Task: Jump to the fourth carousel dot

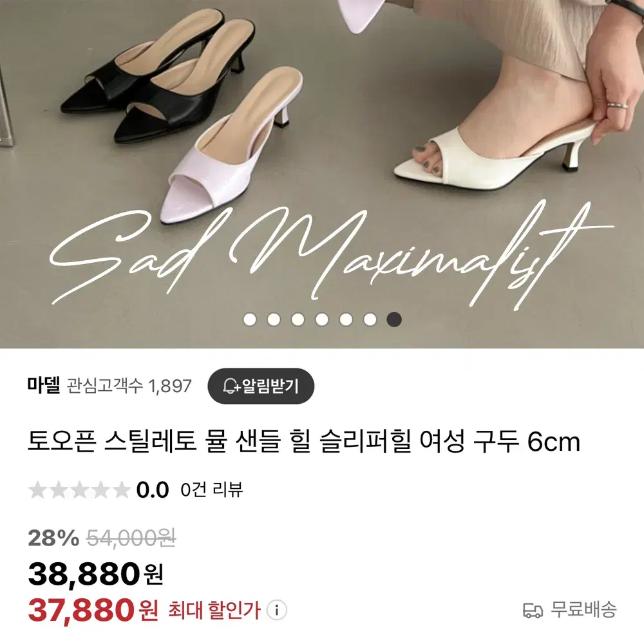Action: [x=322, y=319]
